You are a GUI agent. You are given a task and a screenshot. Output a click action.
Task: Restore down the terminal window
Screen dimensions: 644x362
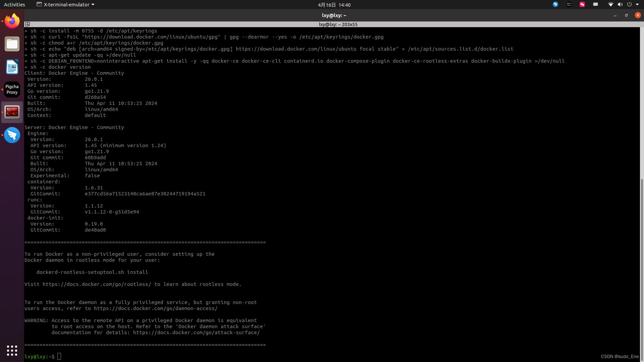[626, 15]
